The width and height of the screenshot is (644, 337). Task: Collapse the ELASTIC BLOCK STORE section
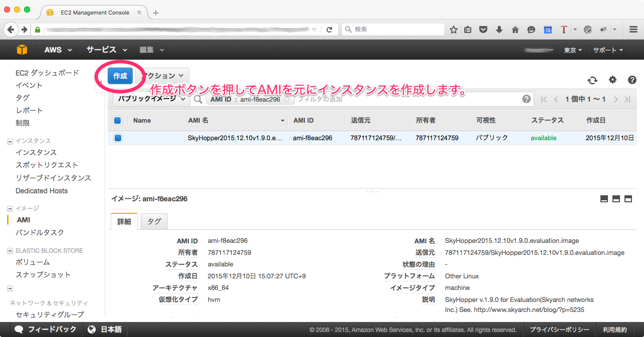(x=10, y=251)
